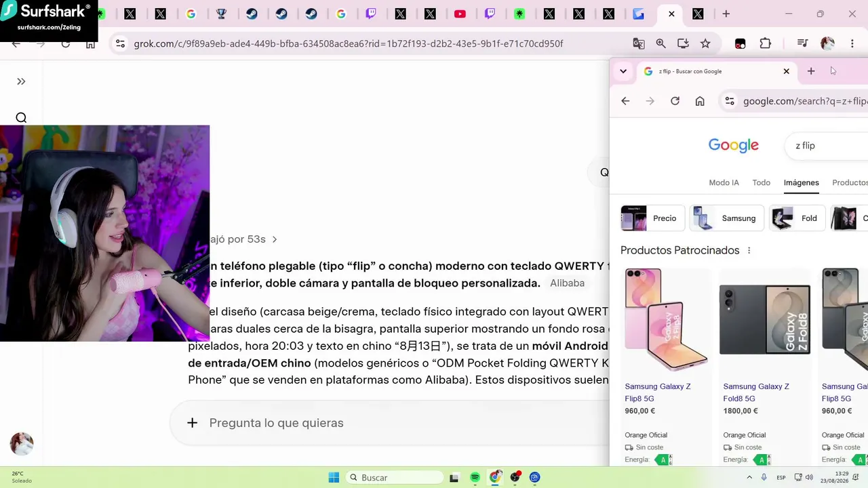Screen dimensions: 868x488
Task: Open Spotify from the taskbar
Action: coord(475,478)
